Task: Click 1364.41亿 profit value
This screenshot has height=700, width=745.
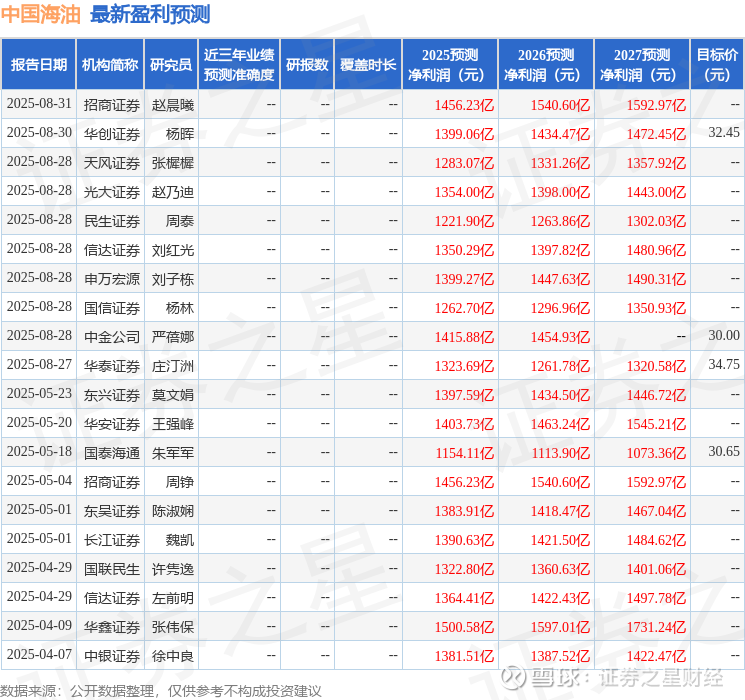Action: tap(464, 598)
